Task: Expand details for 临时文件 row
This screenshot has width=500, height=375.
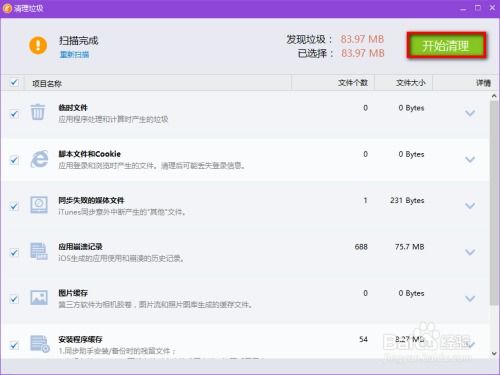Action: (x=470, y=113)
